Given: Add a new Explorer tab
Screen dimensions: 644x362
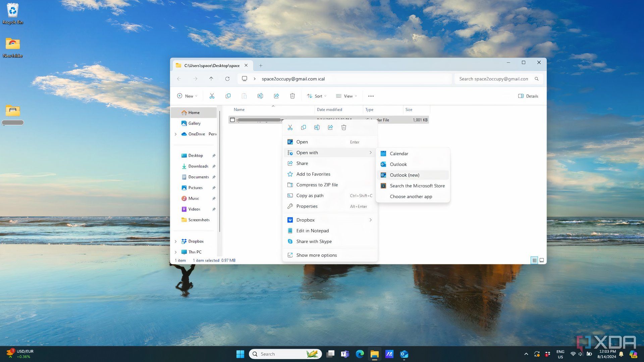Looking at the screenshot, I should (261, 66).
